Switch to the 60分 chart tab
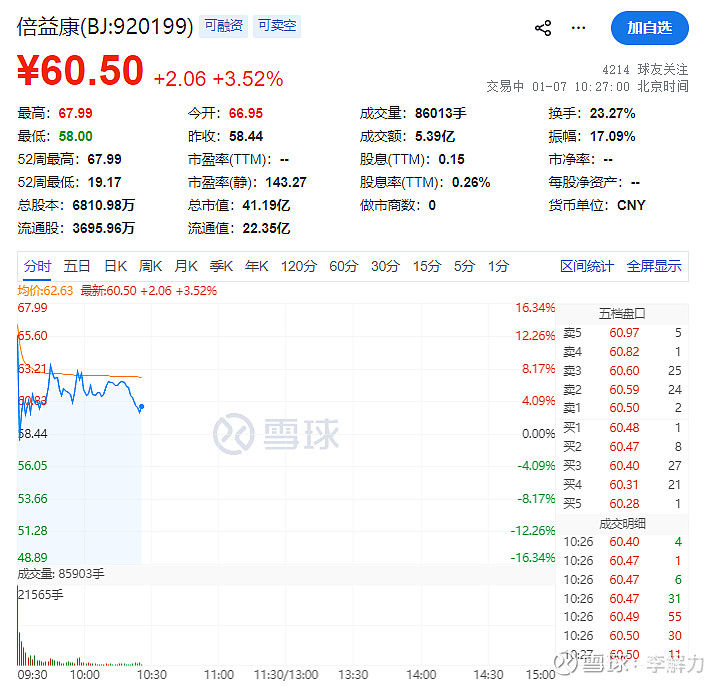 pos(344,266)
